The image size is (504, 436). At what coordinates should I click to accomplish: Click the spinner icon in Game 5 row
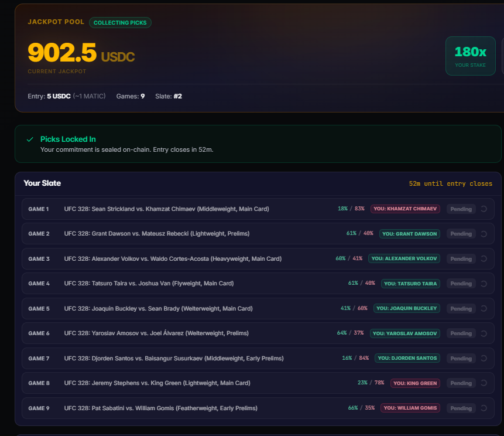pos(484,309)
